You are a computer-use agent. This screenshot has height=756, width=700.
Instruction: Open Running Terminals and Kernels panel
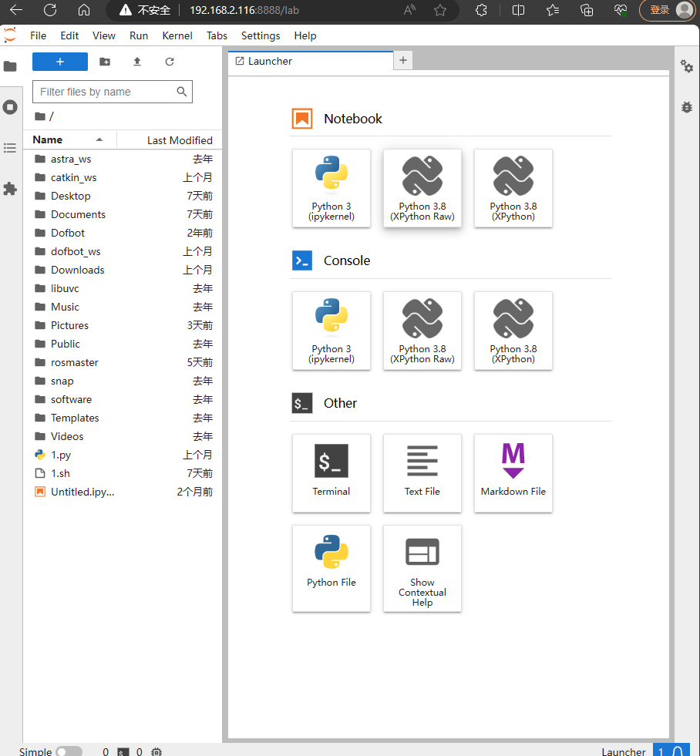coord(10,107)
